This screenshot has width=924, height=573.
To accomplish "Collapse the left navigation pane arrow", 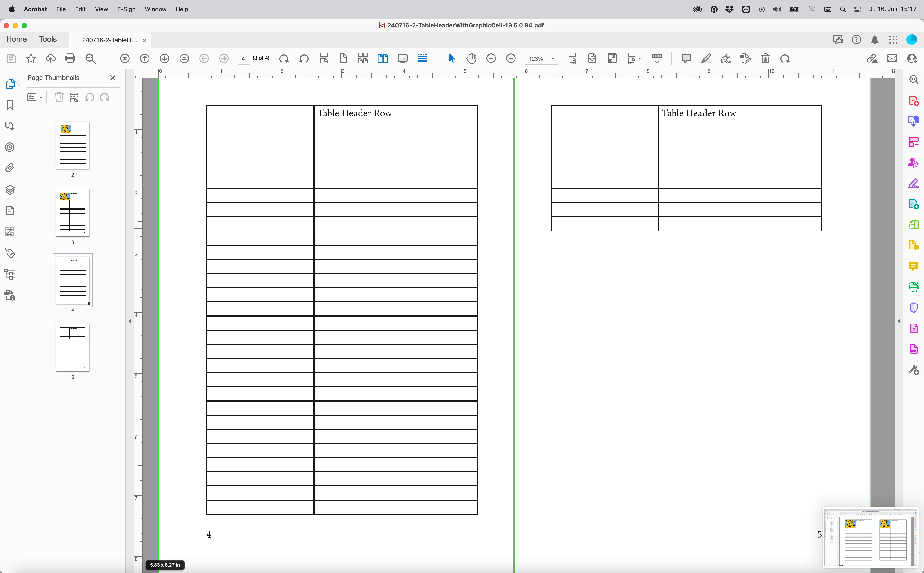I will click(130, 321).
